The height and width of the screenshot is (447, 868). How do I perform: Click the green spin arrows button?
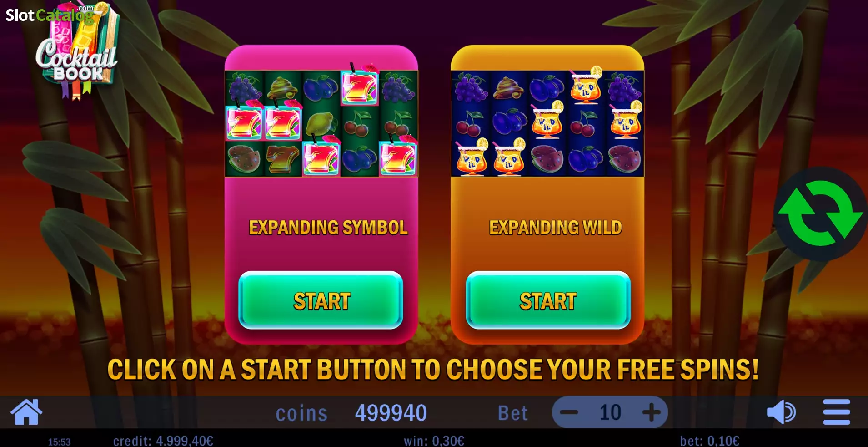click(x=820, y=213)
